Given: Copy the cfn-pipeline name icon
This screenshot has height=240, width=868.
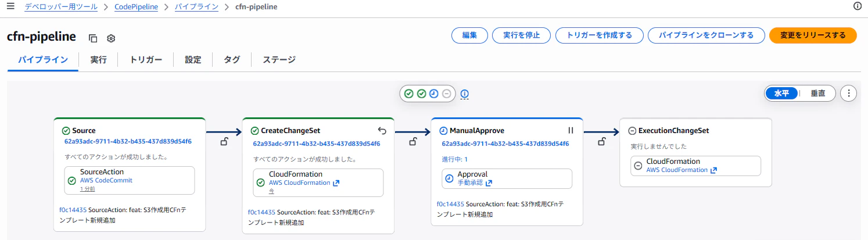Looking at the screenshot, I should tap(93, 38).
